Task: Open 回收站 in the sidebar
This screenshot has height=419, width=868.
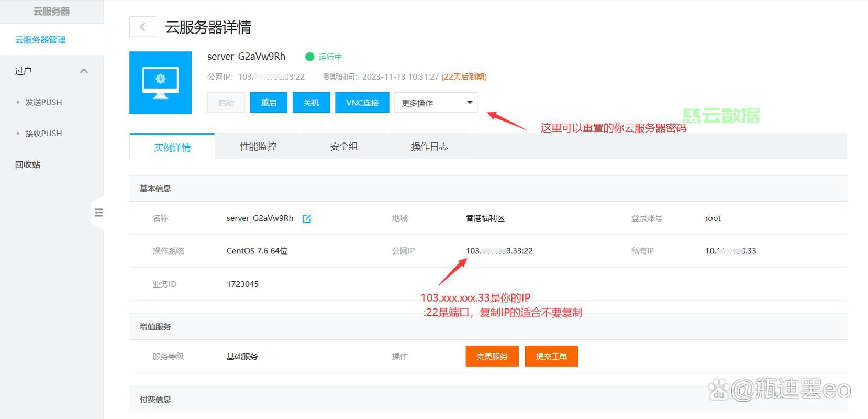Action: (x=28, y=164)
